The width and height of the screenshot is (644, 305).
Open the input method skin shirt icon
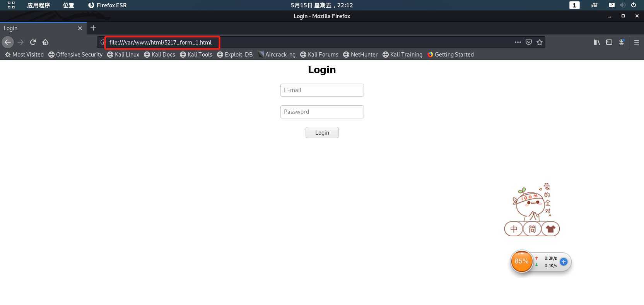(550, 229)
